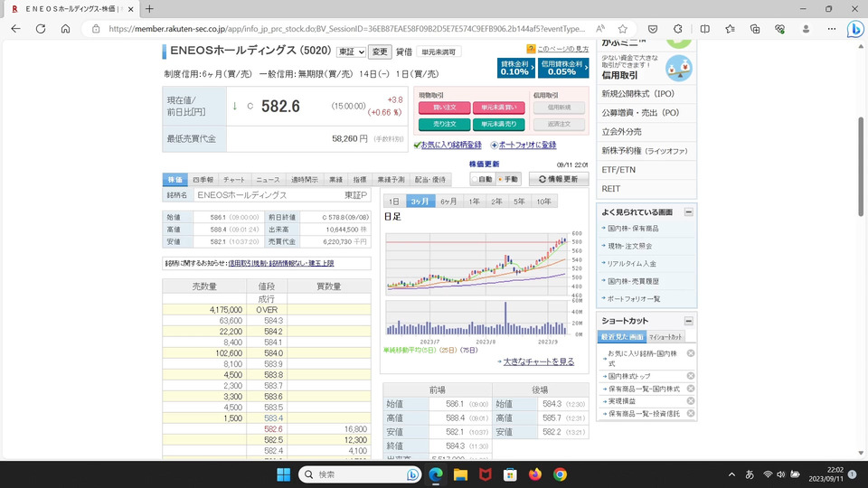868x488 pixels.
Task: Click the 単元未満買い button
Action: [499, 108]
